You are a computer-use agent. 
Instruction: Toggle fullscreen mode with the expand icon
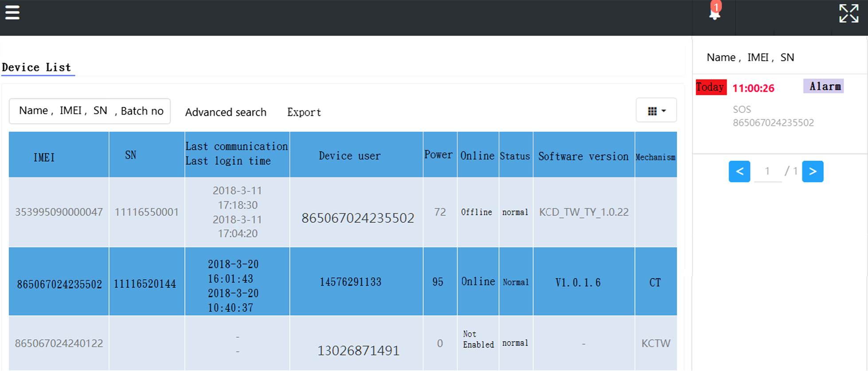pos(848,13)
